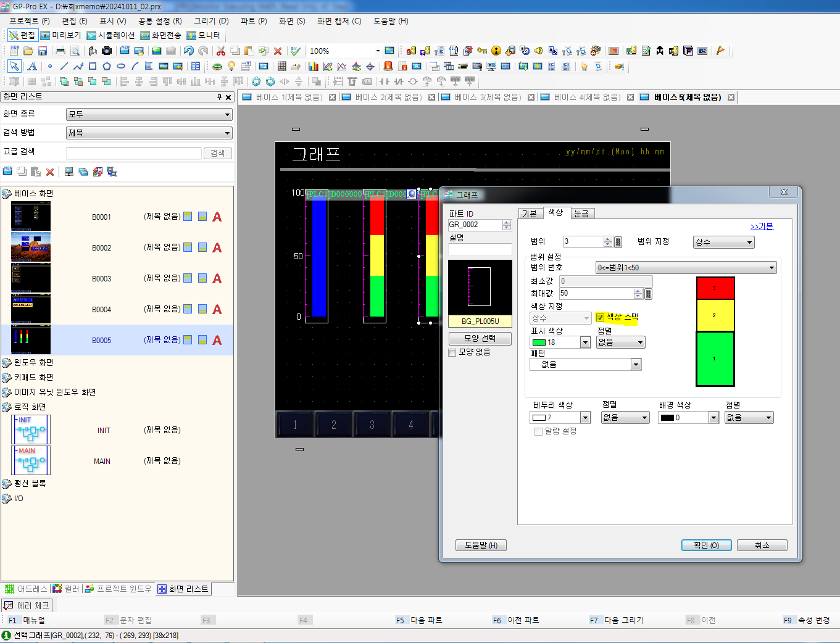Select the Table drawing tool
Screen dimensions: 840x643
196,66
